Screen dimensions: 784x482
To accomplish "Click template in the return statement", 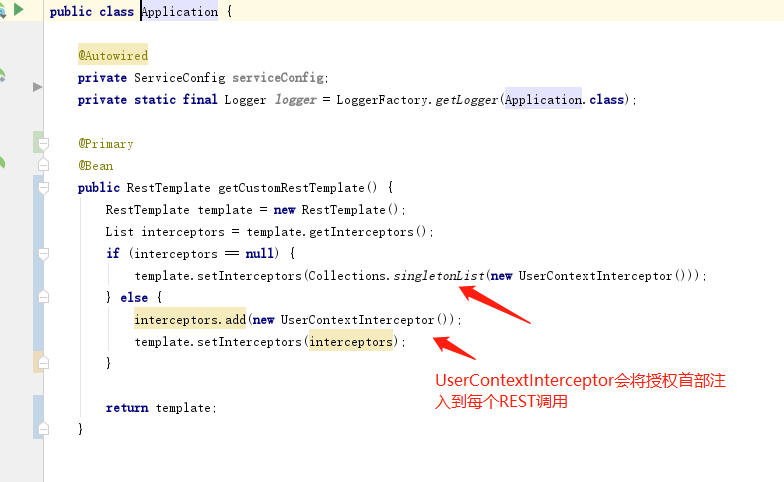I will pyautogui.click(x=183, y=408).
